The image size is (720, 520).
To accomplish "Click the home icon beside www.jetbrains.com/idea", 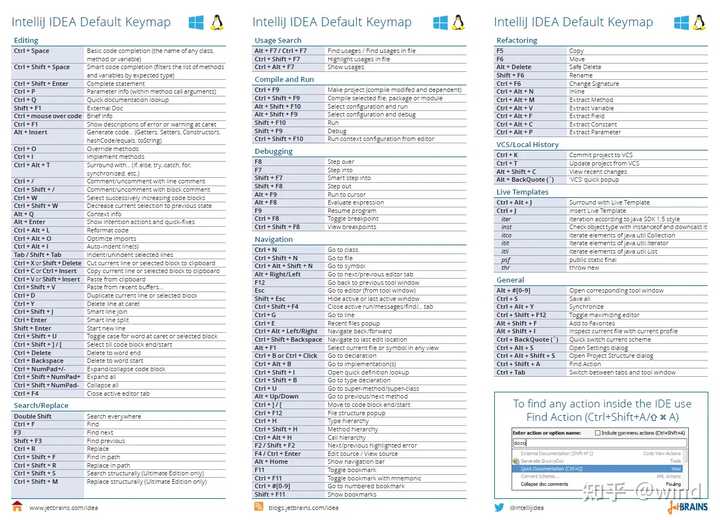I will point(17,506).
